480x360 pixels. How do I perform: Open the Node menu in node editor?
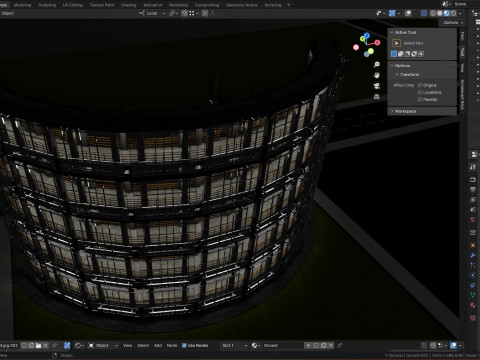(172, 345)
